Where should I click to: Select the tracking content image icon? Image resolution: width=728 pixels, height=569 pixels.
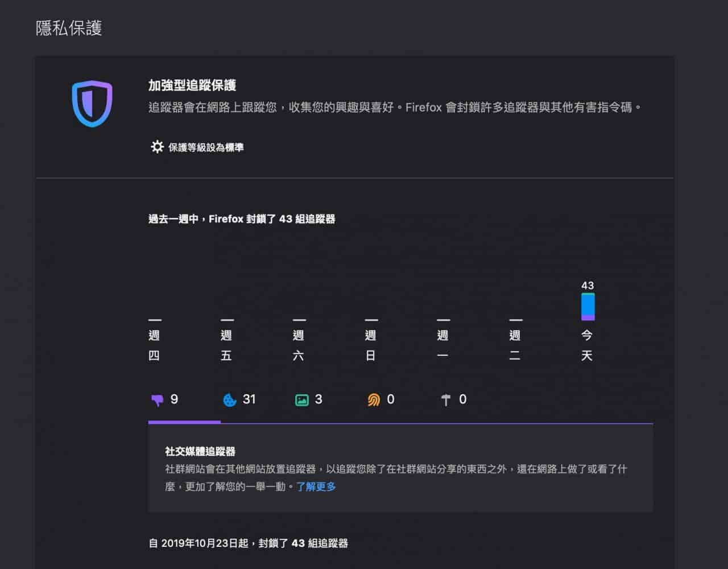pyautogui.click(x=301, y=400)
